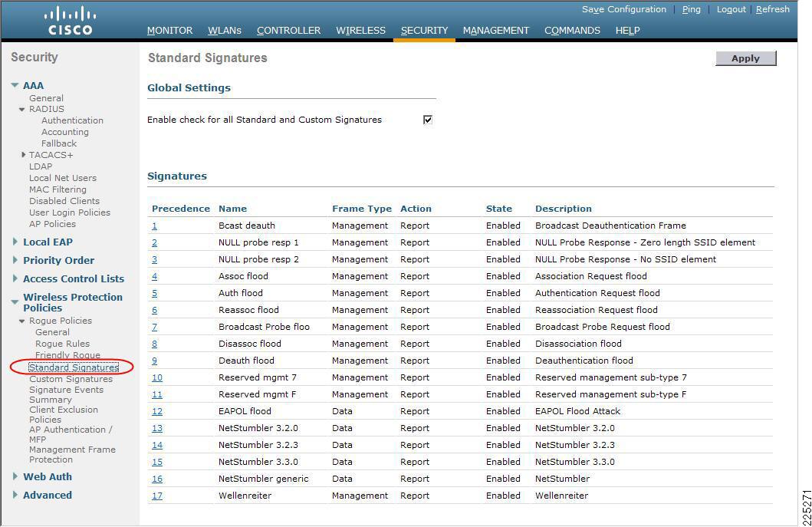Open the COMMANDS menu
The height and width of the screenshot is (527, 812).
click(x=572, y=31)
